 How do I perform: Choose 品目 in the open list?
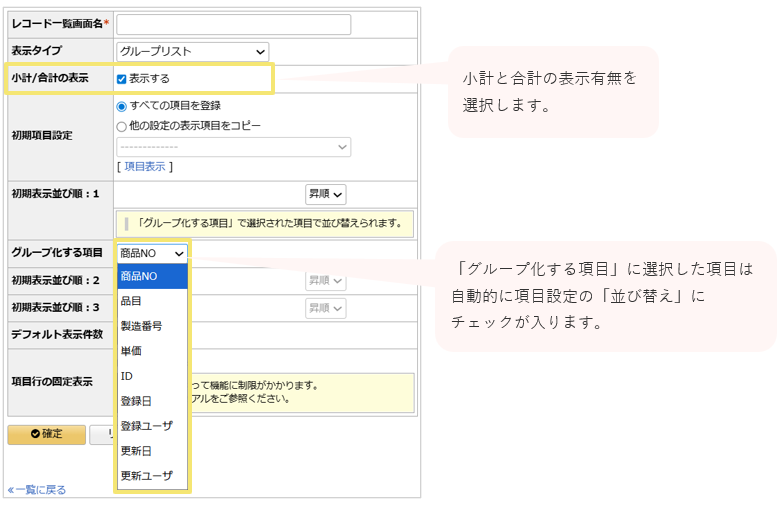tap(152, 301)
